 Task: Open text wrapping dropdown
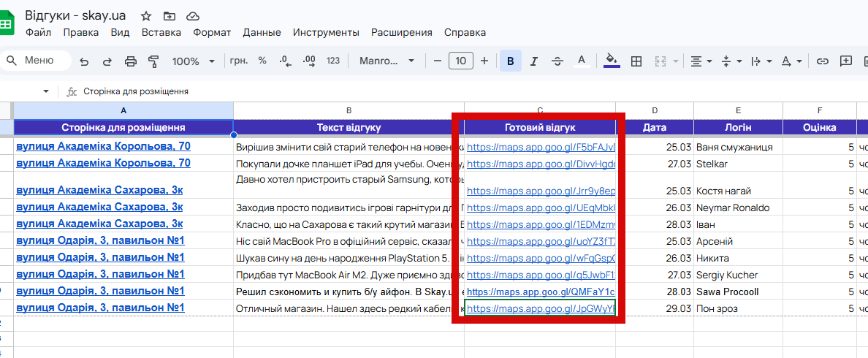coord(762,61)
